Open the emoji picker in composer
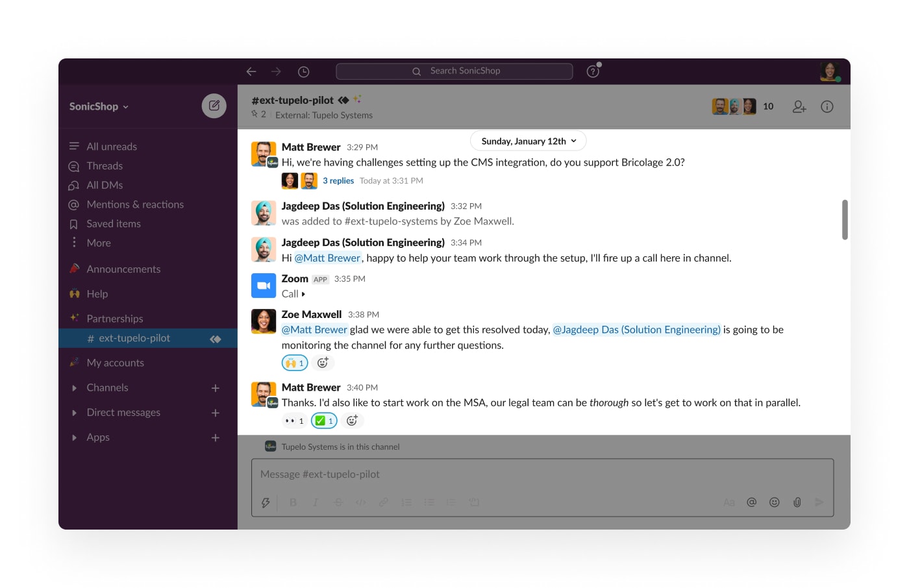Viewport: 909px width, 588px height. click(x=774, y=502)
